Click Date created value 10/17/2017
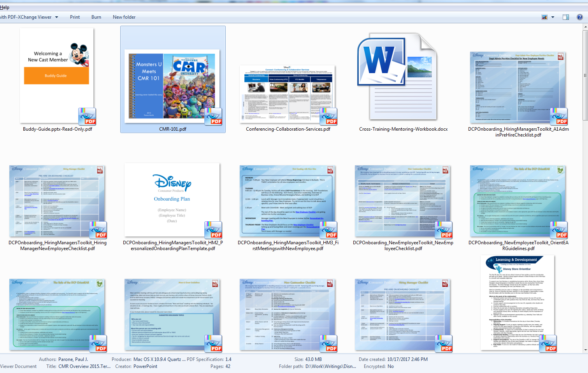588x373 pixels. point(407,359)
